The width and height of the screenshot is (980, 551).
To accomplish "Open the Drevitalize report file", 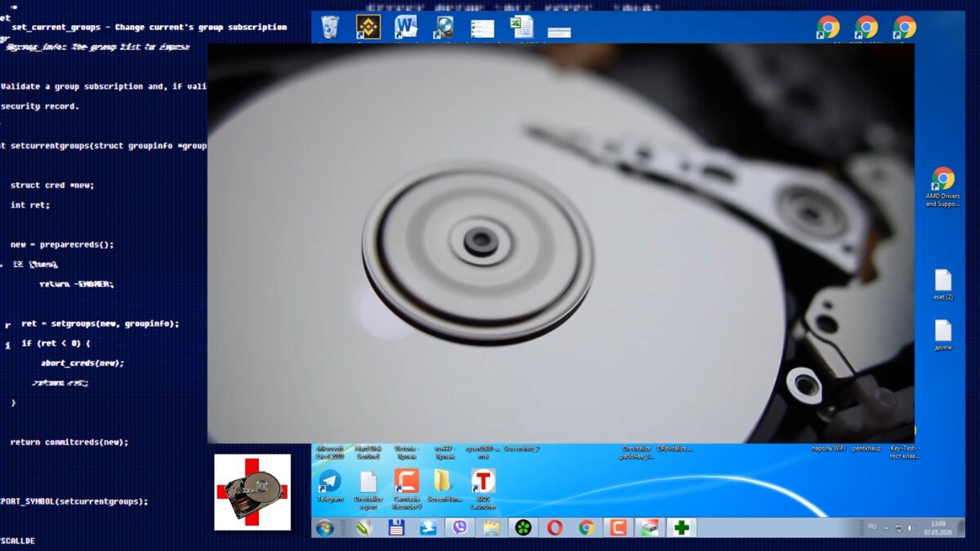I will pyautogui.click(x=368, y=487).
